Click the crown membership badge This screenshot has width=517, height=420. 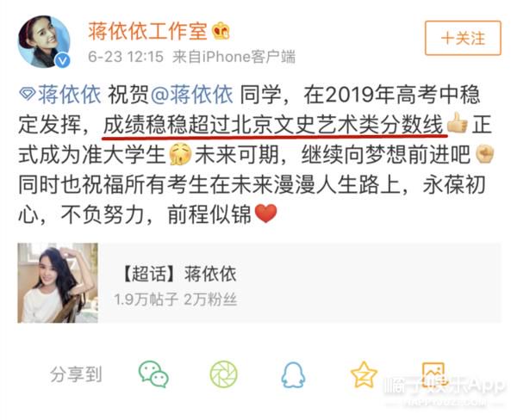coord(221,31)
